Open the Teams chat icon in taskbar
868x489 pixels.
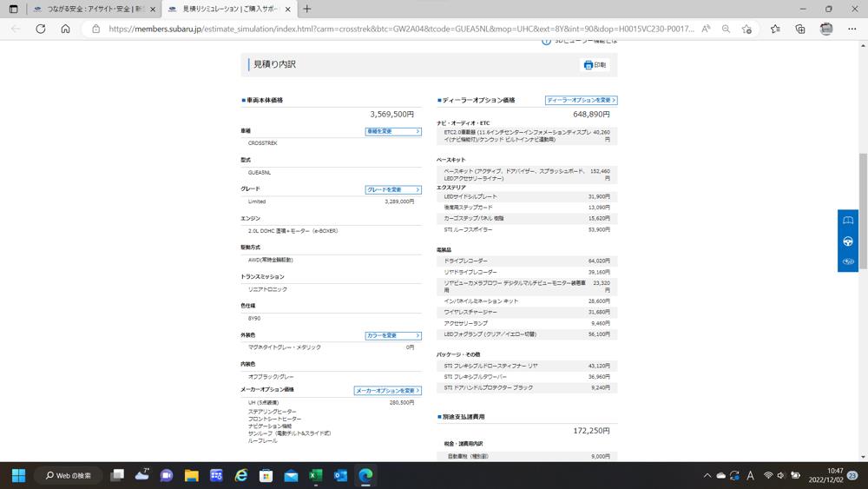tap(167, 475)
